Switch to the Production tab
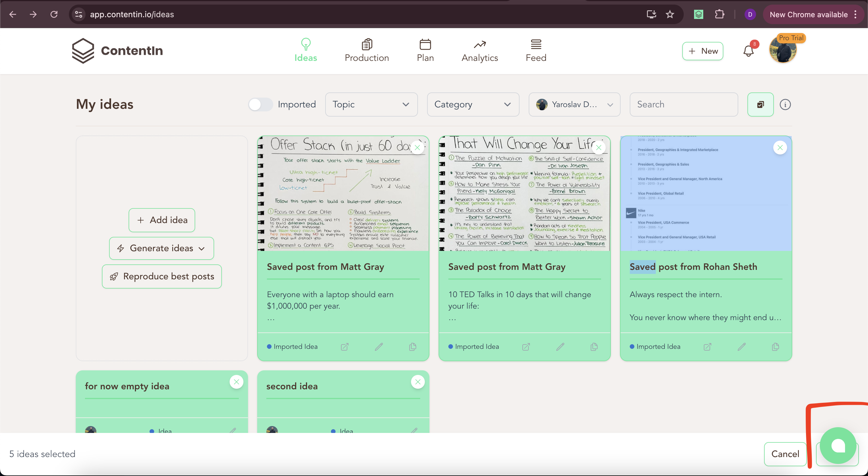This screenshot has height=476, width=868. click(367, 51)
